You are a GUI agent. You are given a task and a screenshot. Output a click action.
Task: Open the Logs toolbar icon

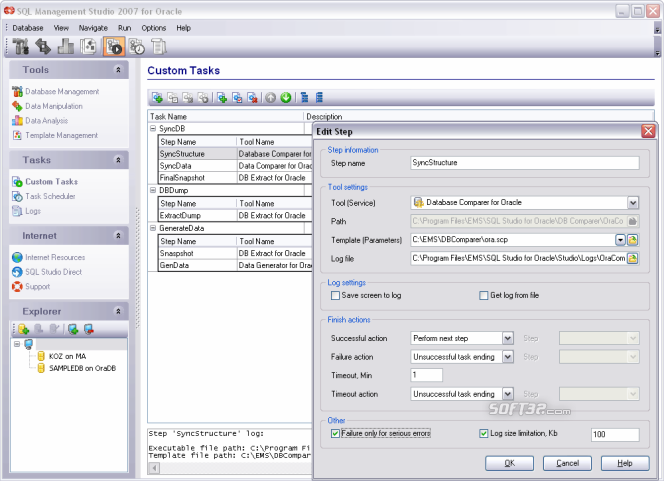click(x=159, y=47)
